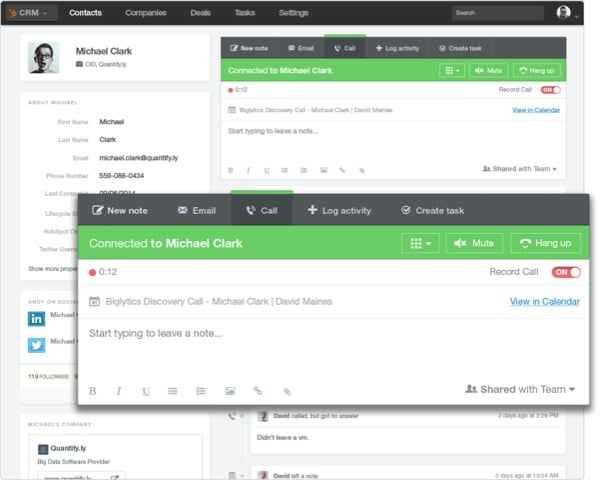Switch to the enlarged Log activity tab
Viewport: 600px width, 480px height.
tap(340, 211)
